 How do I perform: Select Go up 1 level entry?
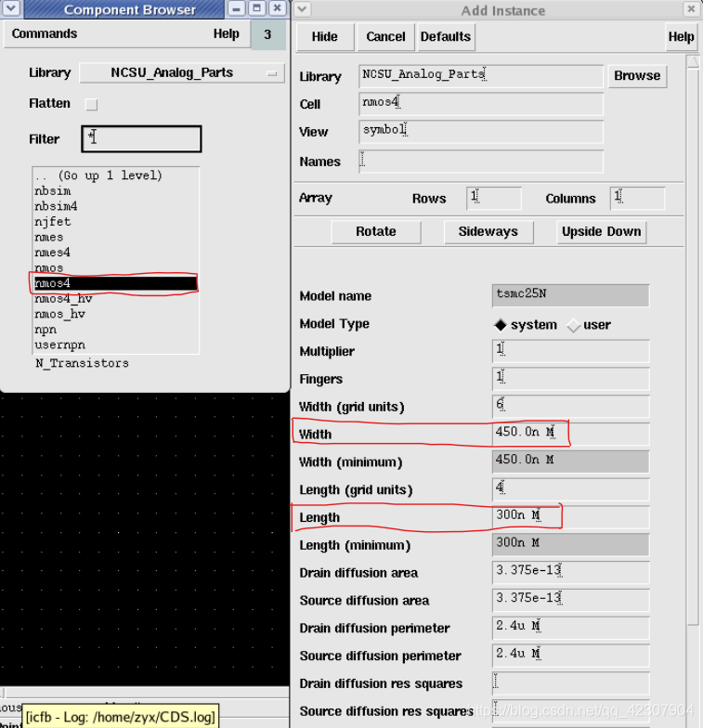pyautogui.click(x=98, y=175)
